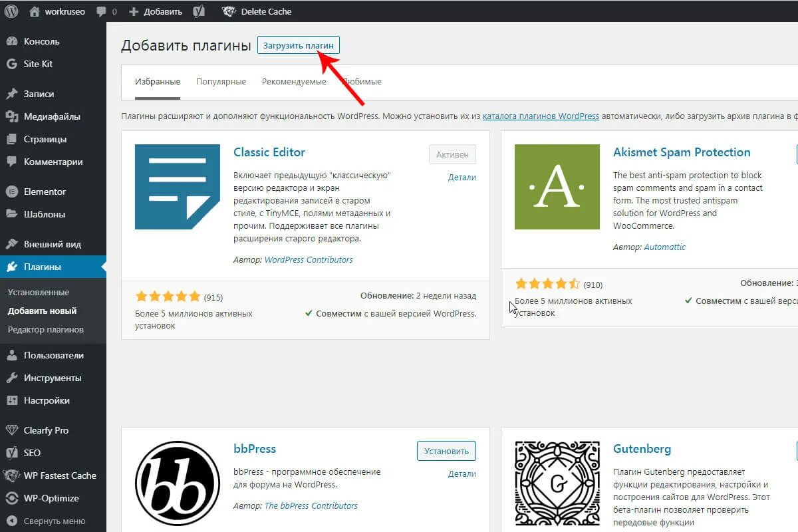Click the Плагины plug icon
Screen dimensions: 798x532
coord(11,267)
